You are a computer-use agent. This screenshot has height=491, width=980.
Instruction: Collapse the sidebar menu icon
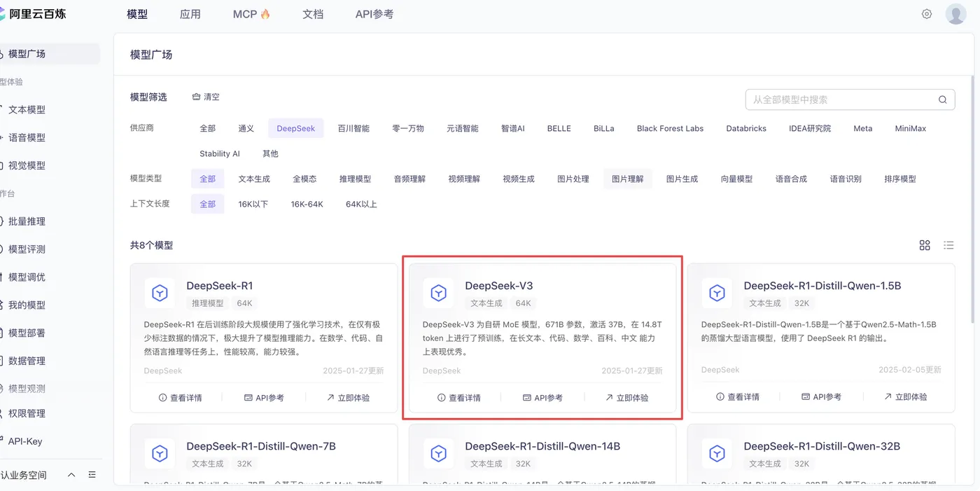[92, 475]
